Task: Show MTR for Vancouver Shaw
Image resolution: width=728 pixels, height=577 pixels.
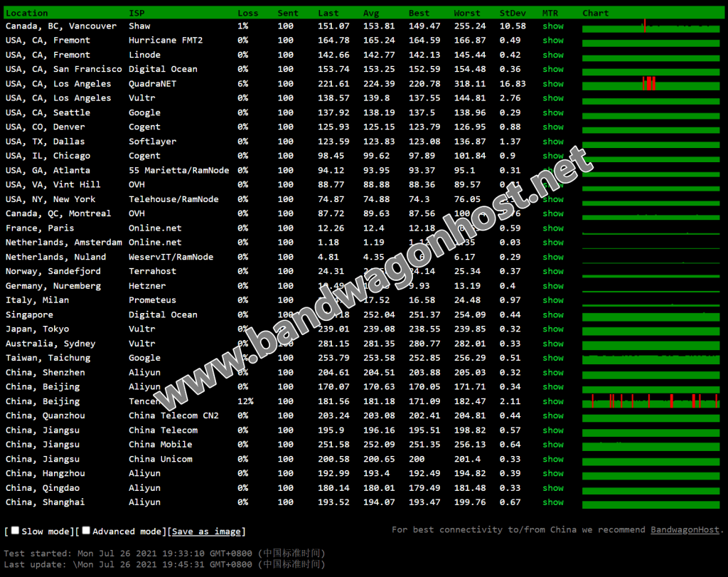Action: [x=553, y=26]
